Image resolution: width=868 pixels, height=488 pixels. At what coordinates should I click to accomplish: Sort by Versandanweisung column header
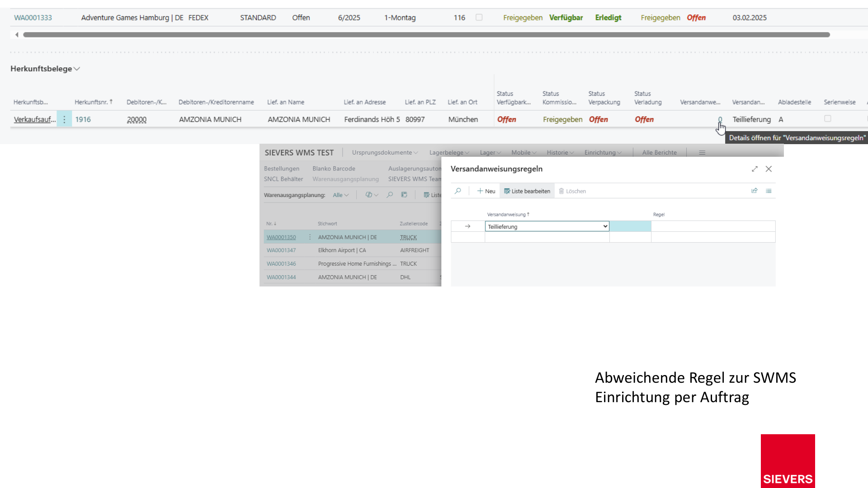508,215
